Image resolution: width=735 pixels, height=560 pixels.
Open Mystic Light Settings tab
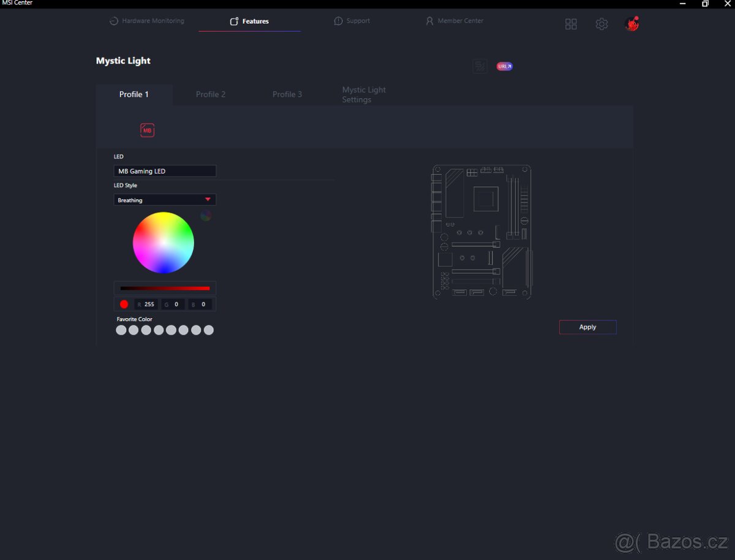coord(364,94)
